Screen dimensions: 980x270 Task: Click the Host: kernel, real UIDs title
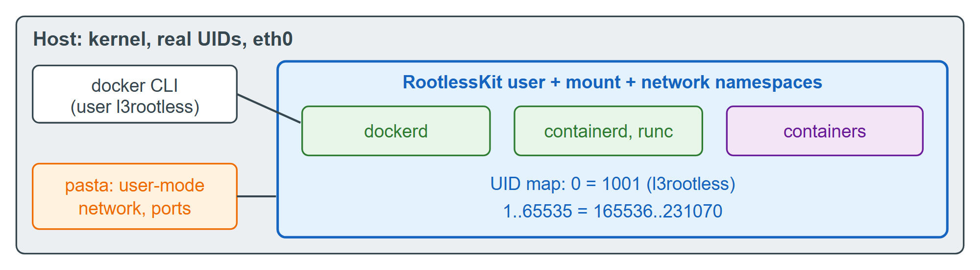(x=163, y=39)
